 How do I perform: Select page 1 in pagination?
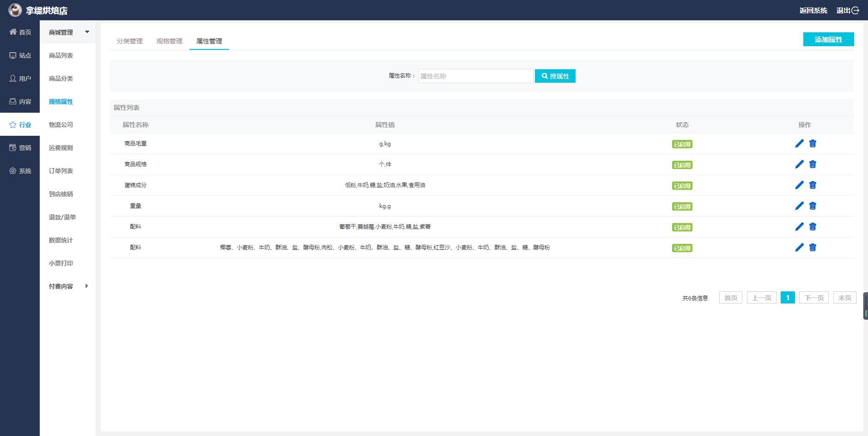(x=788, y=297)
